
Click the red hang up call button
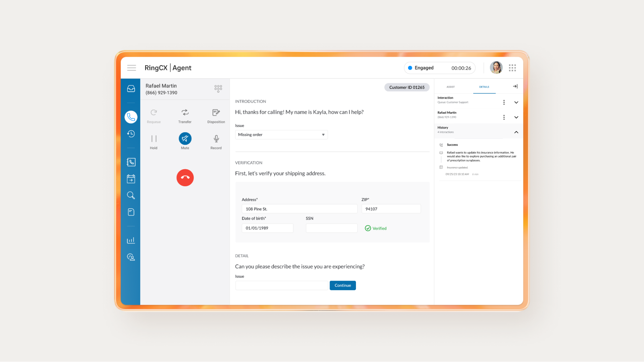tap(185, 178)
